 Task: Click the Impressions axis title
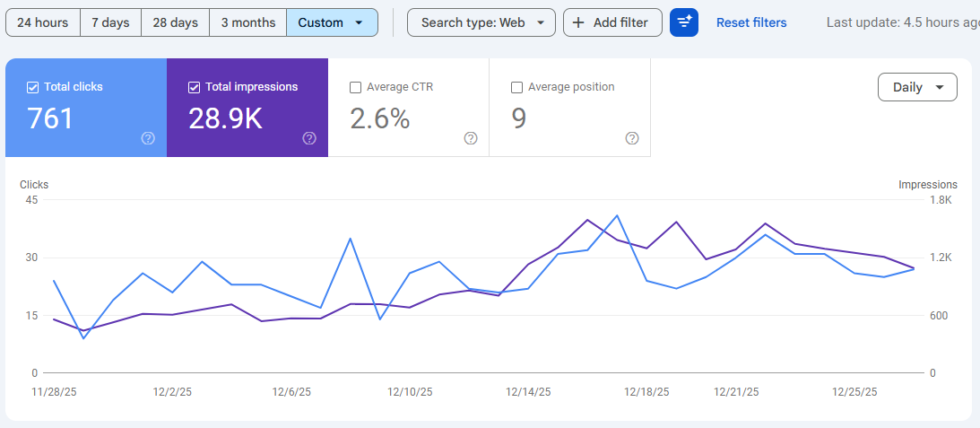(x=927, y=185)
